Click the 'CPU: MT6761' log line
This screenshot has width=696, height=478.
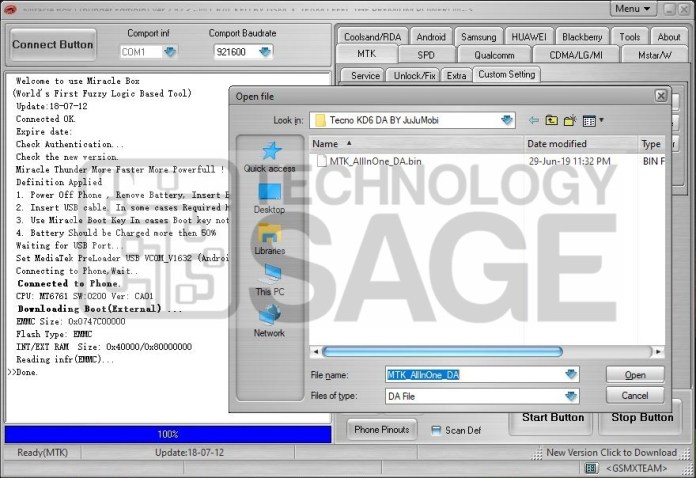click(x=85, y=296)
